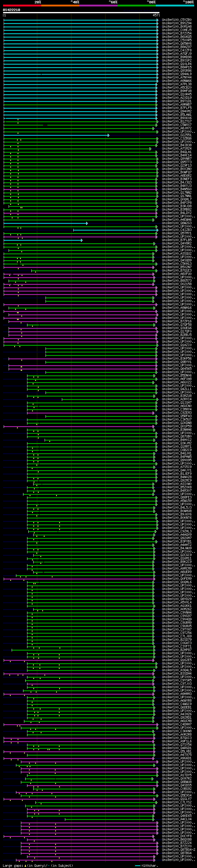Screen dimensions: 197x868
Task: Open the UniRef100_O22551 hit label
Action: [x=177, y=135]
